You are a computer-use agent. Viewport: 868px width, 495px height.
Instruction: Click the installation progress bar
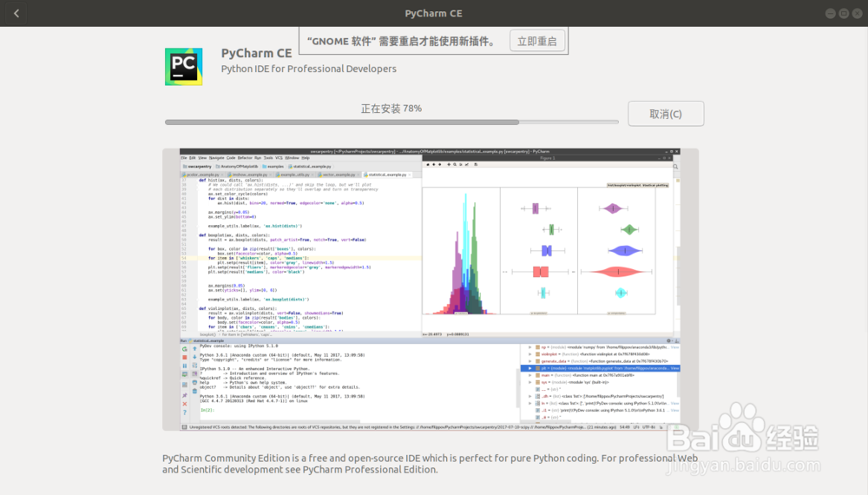(x=391, y=122)
